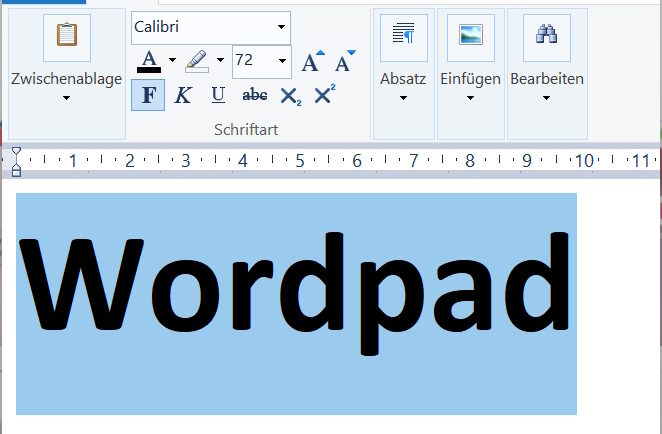
Task: Shrink font size with the smaller A icon
Action: [345, 62]
